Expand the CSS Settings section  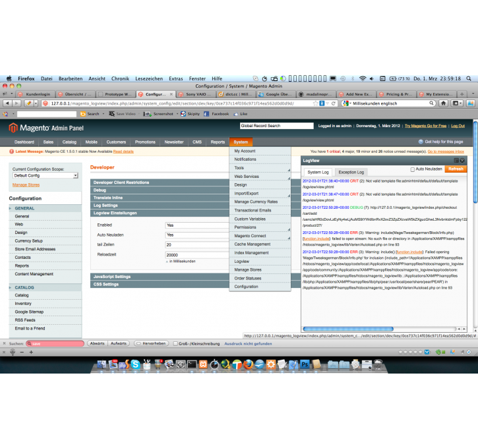point(160,284)
